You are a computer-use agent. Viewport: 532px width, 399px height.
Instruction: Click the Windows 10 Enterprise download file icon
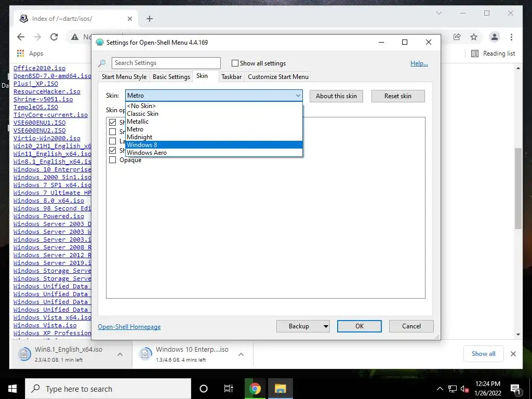pyautogui.click(x=145, y=354)
